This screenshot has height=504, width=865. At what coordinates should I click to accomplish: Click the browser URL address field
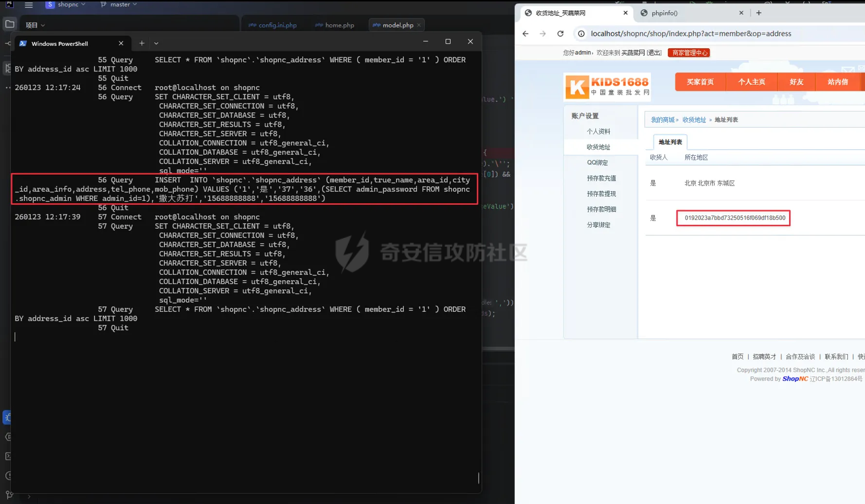coord(691,34)
